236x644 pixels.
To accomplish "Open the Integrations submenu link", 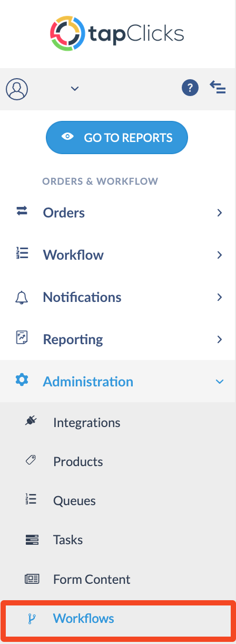I will tap(86, 423).
